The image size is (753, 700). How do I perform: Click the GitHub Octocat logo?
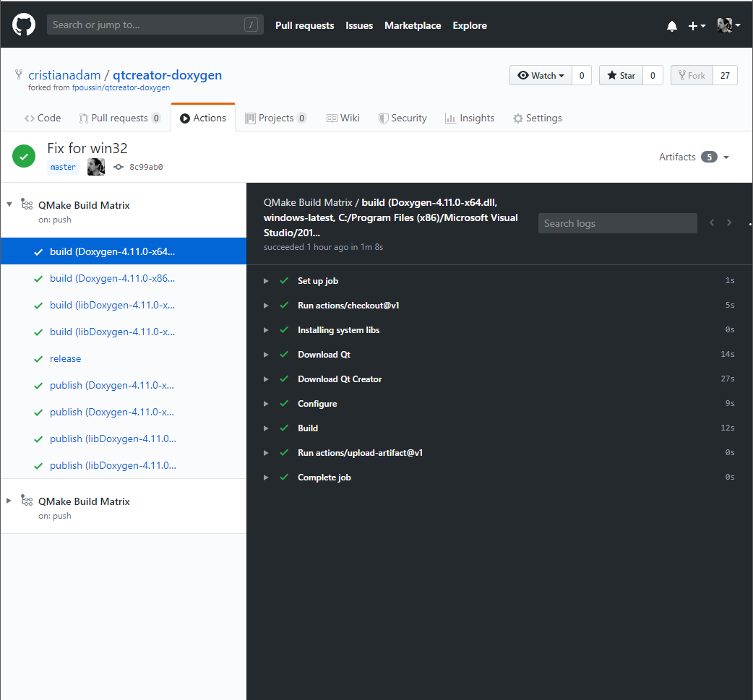[x=24, y=25]
